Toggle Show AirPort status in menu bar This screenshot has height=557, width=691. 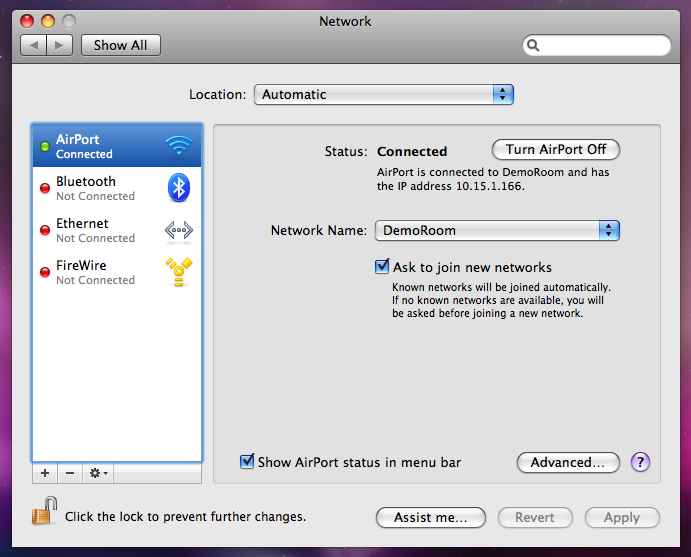pyautogui.click(x=247, y=461)
